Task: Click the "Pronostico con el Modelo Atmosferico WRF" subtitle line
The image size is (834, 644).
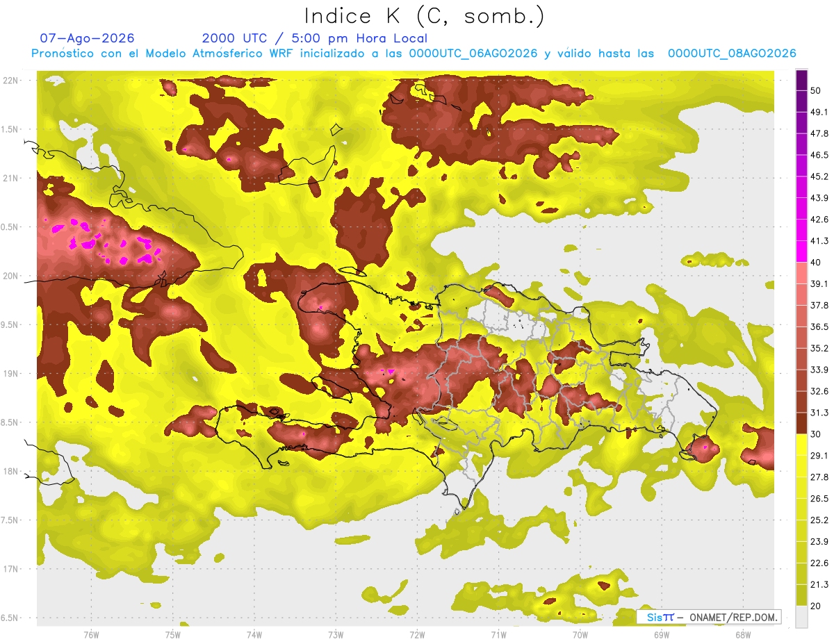Action: (414, 53)
